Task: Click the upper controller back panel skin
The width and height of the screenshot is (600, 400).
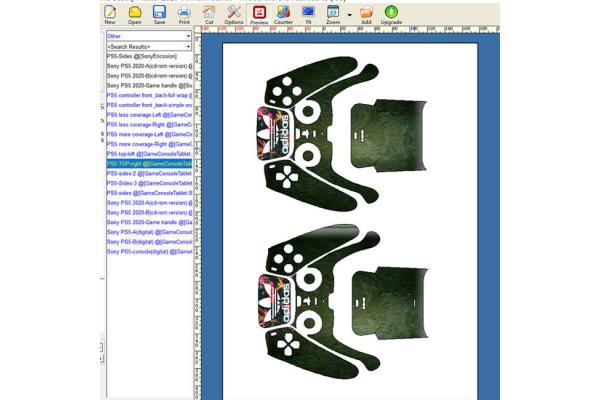Action: pyautogui.click(x=389, y=135)
